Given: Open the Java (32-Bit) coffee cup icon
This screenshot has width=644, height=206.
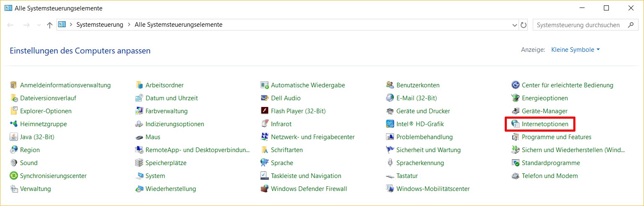Looking at the screenshot, I should [x=14, y=137].
